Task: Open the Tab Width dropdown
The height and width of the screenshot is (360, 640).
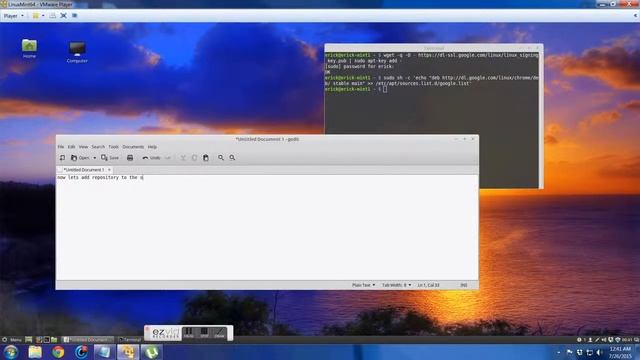Action: pos(396,285)
